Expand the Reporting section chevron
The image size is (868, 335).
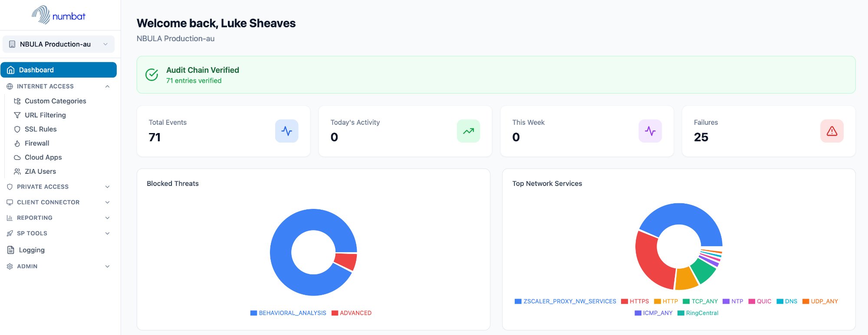(x=107, y=218)
